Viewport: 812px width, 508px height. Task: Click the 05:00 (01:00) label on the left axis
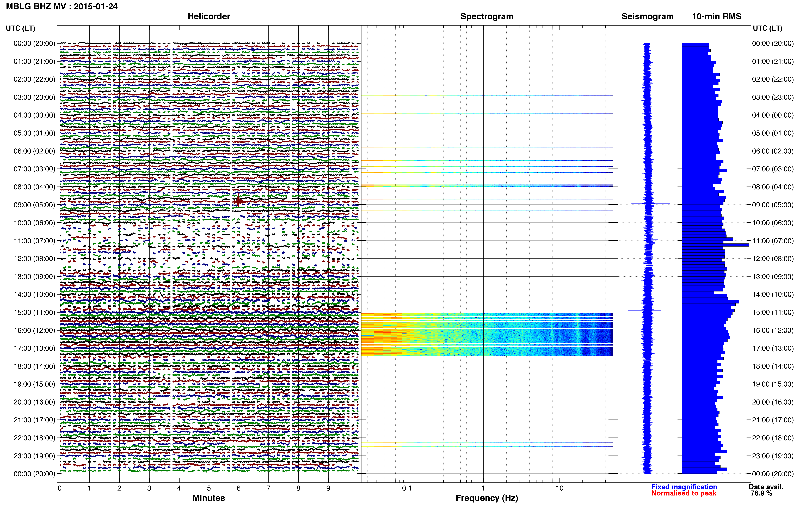[x=34, y=133]
